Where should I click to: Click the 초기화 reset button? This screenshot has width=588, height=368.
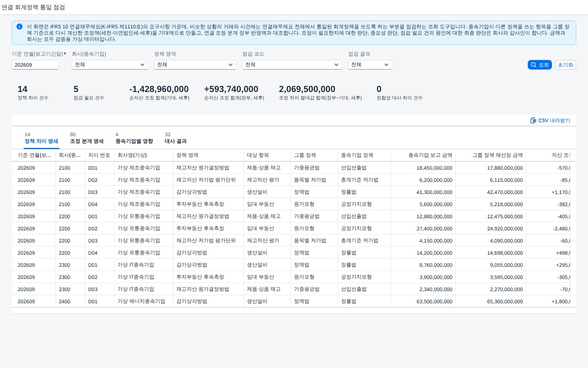(x=565, y=65)
